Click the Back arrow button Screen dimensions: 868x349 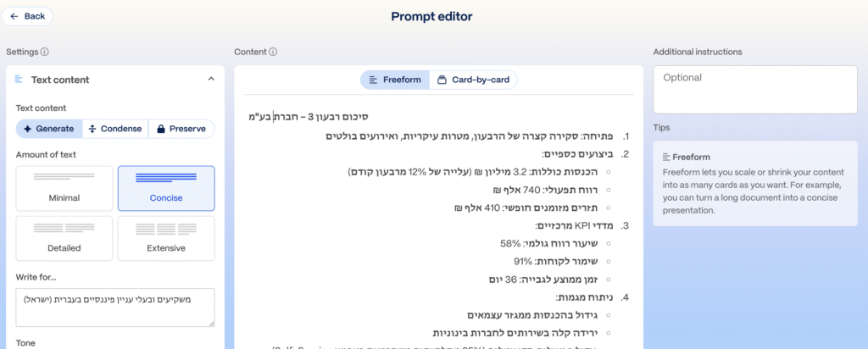coord(27,16)
